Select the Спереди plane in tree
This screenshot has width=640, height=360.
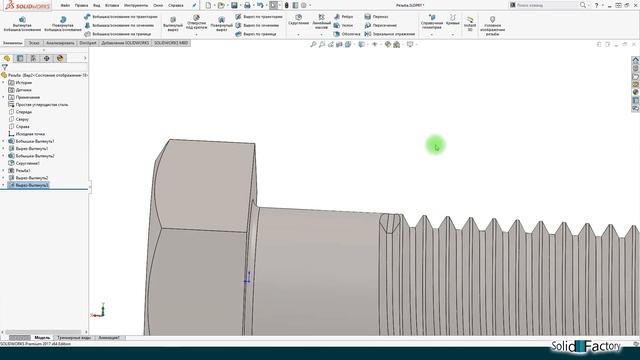[x=20, y=112]
